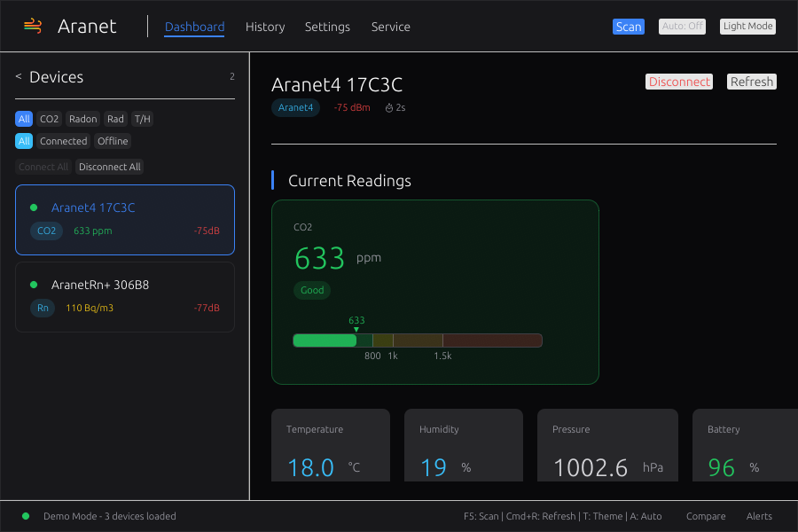This screenshot has width=798, height=532.
Task: Click the green dot on AranetRn+ 306B8
Action: click(x=34, y=284)
